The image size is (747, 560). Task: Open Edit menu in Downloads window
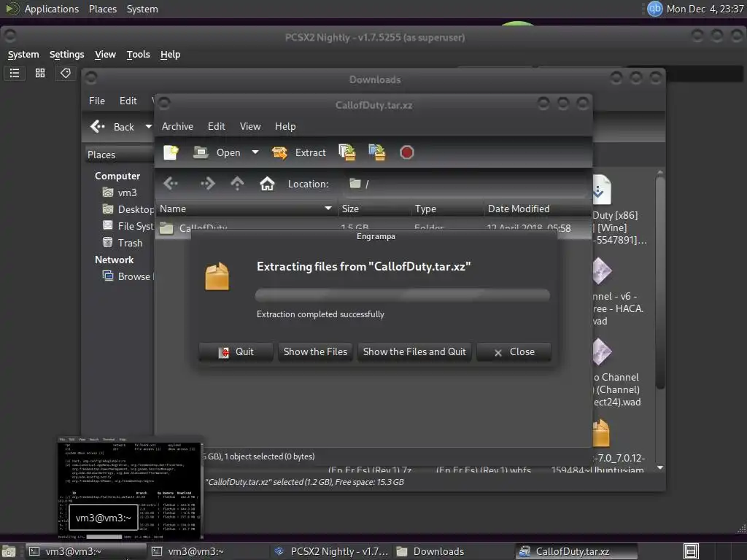coord(128,101)
